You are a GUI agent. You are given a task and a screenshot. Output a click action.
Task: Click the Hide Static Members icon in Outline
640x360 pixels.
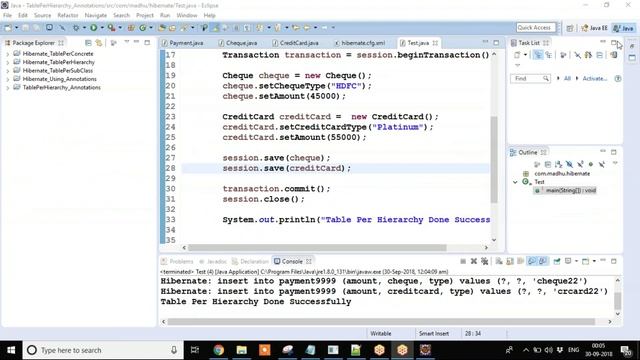(580, 164)
